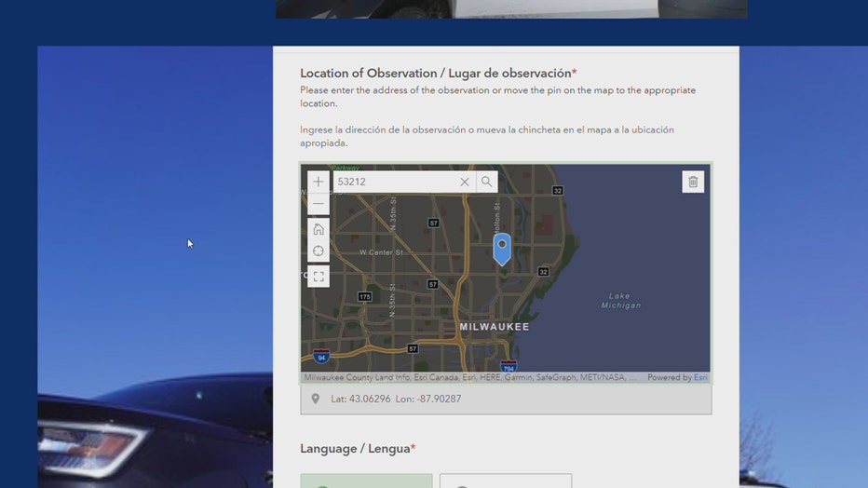Select the MILWAUKEE label on the map
Screen dimensions: 868x488
(x=495, y=327)
